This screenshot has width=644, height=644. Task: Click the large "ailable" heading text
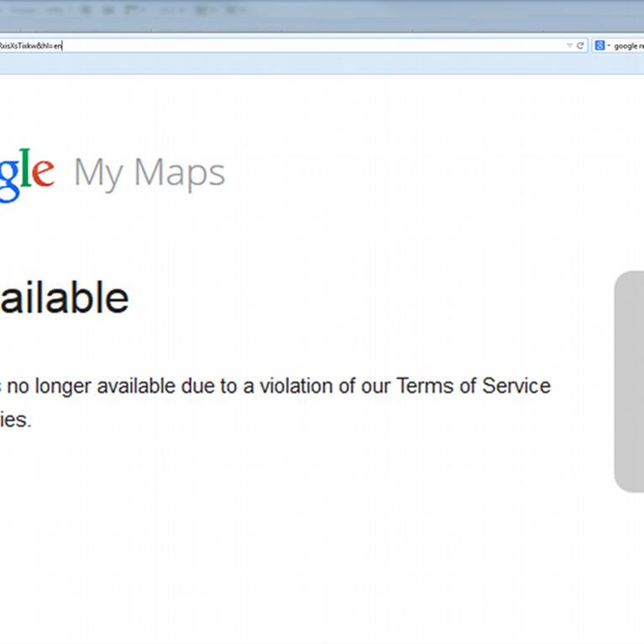point(65,297)
